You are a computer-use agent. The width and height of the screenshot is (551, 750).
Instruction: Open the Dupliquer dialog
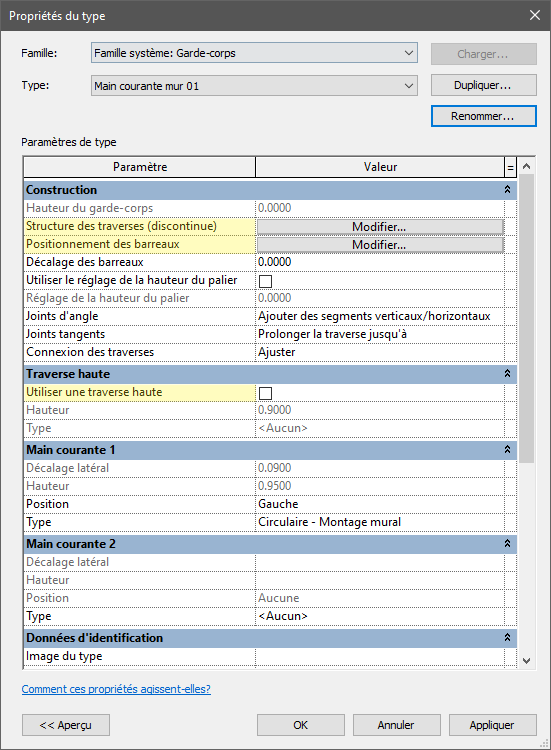484,85
